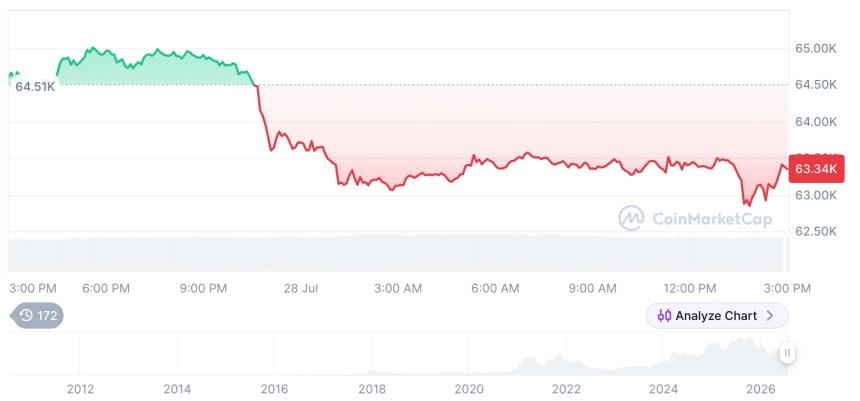Click the CoinMarketCap watermark text
860x401 pixels.
[x=712, y=219]
